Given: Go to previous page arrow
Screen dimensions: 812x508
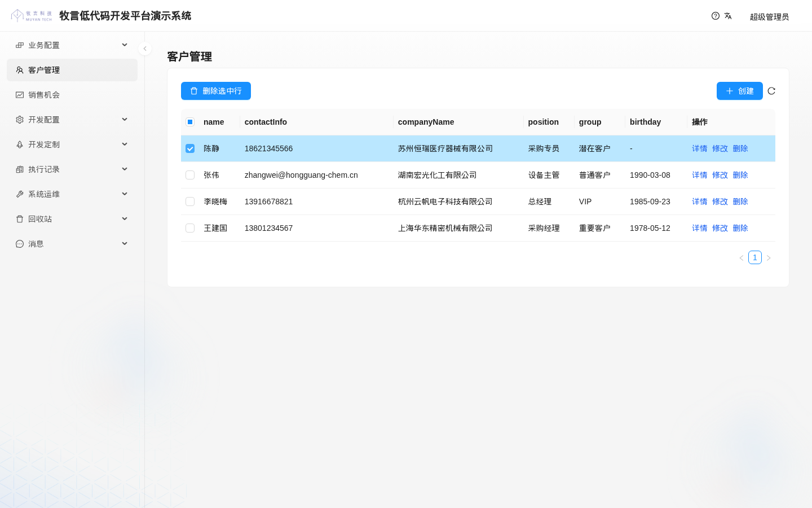Looking at the screenshot, I should [742, 258].
